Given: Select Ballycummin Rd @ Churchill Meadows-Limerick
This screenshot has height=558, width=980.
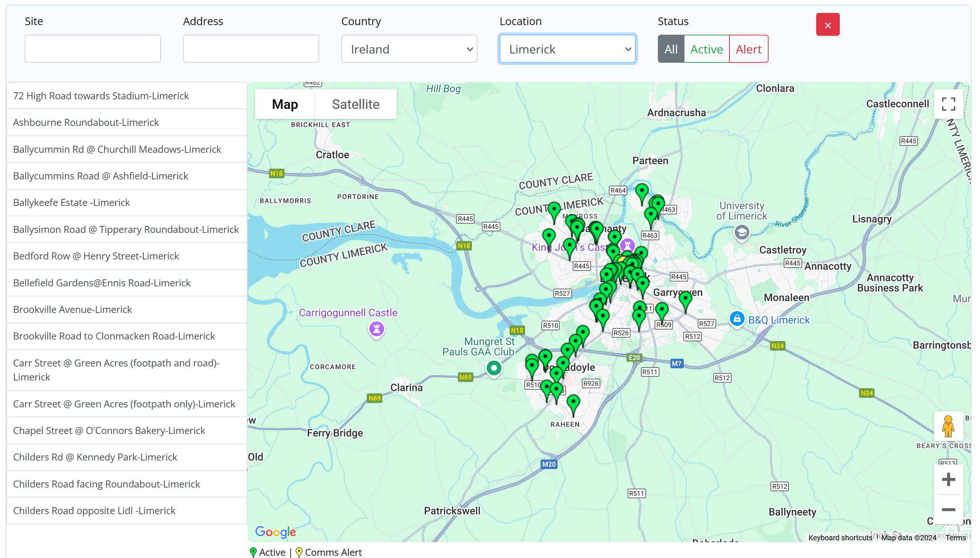Looking at the screenshot, I should coord(127,149).
